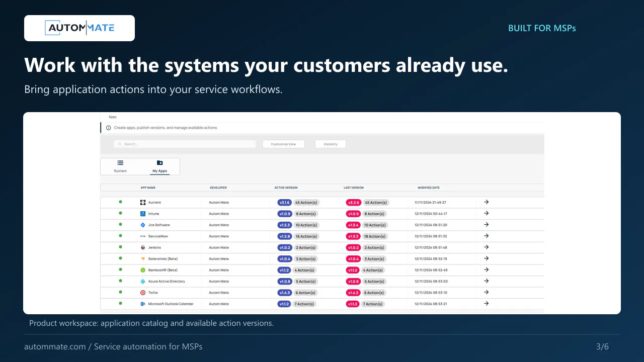Sort by ACTIVE VERSION column header
Image resolution: width=644 pixels, height=362 pixels.
click(286, 188)
